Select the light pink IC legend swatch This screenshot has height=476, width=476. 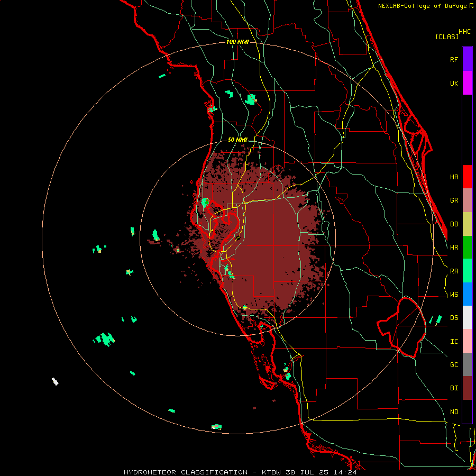(x=467, y=341)
